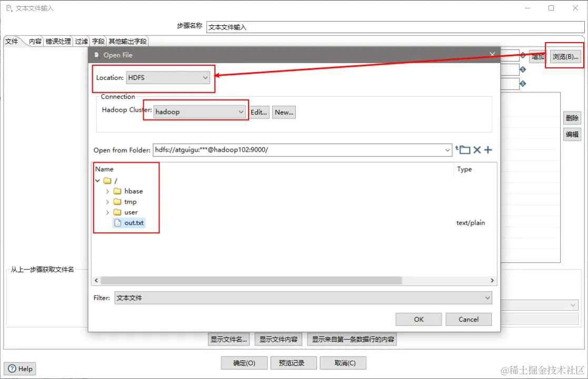Image resolution: width=588 pixels, height=379 pixels.
Task: Expand the user folder node
Action: (107, 212)
